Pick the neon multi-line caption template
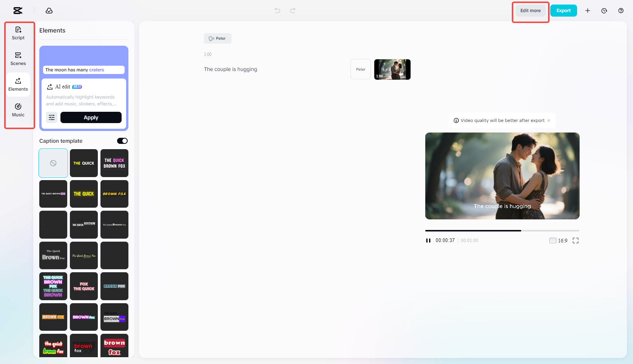This screenshot has width=633, height=364. (x=53, y=286)
